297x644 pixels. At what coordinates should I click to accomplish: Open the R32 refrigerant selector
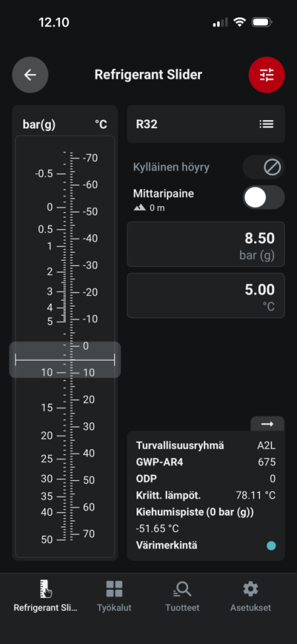206,124
